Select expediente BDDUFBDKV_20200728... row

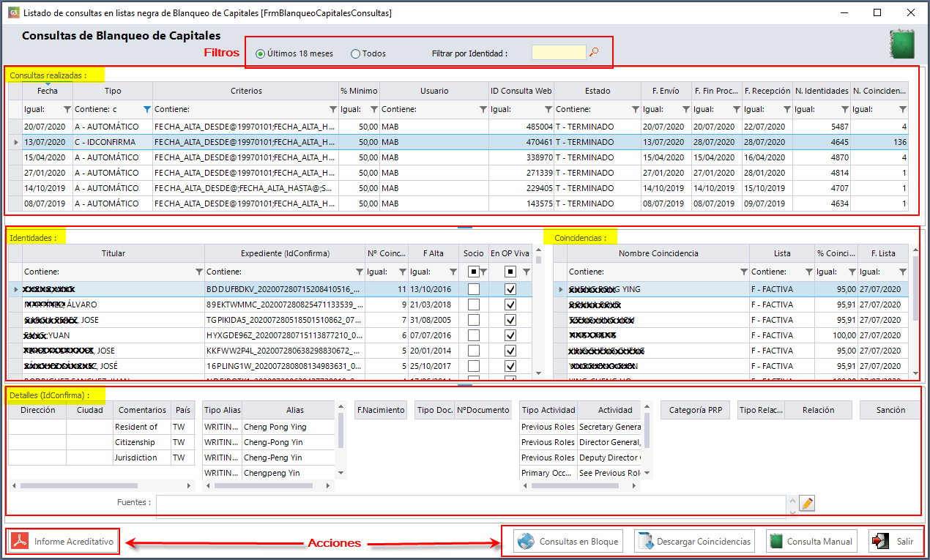point(271,289)
